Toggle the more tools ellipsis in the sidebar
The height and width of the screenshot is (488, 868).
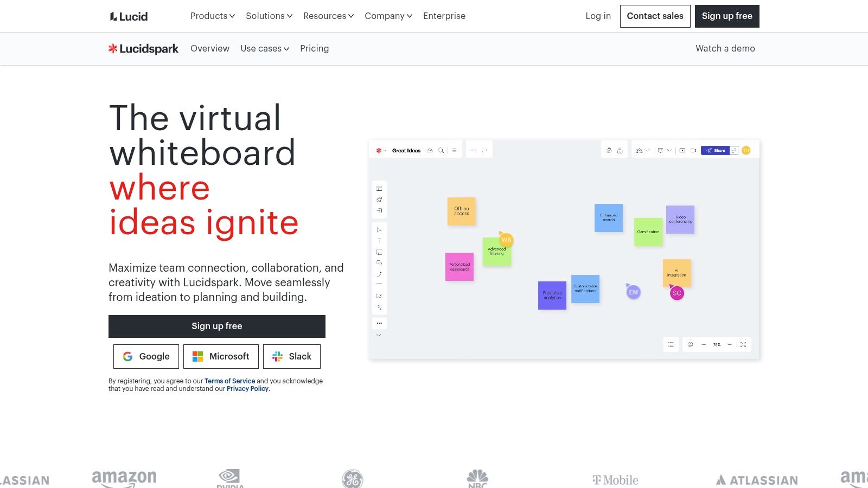coord(379,323)
